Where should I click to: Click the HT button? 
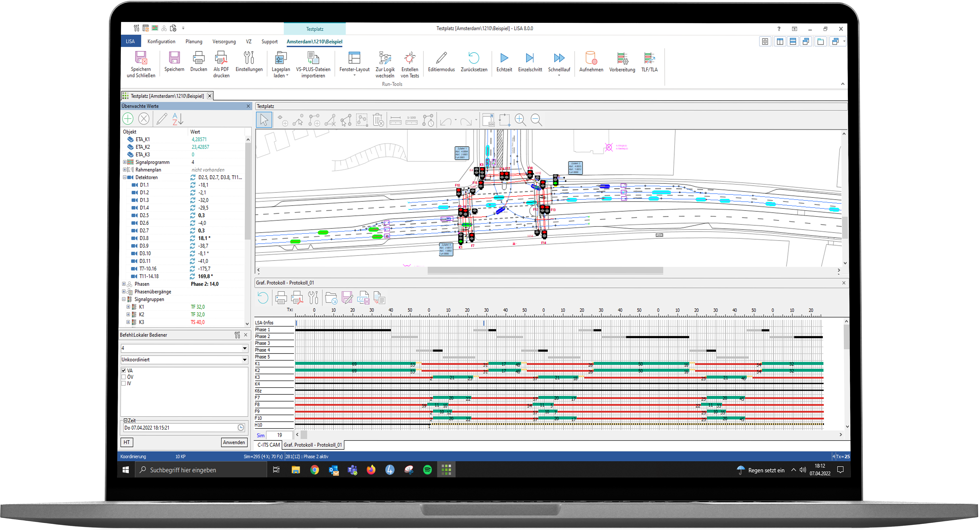tap(127, 443)
